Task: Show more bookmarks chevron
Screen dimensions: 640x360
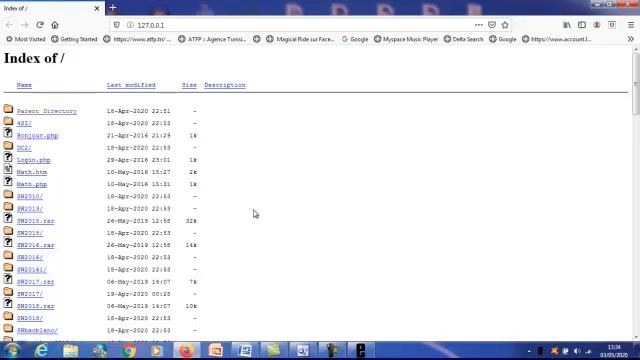Action: coord(631,39)
